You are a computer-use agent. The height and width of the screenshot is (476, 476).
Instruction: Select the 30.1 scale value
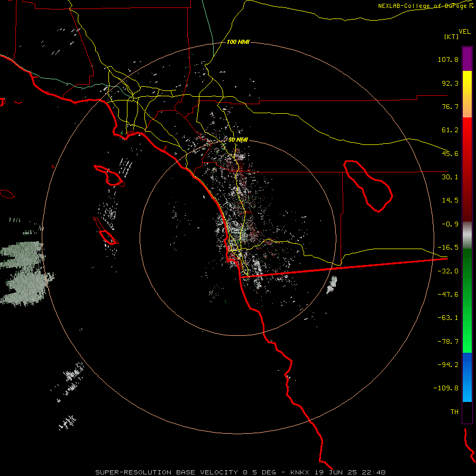point(450,177)
